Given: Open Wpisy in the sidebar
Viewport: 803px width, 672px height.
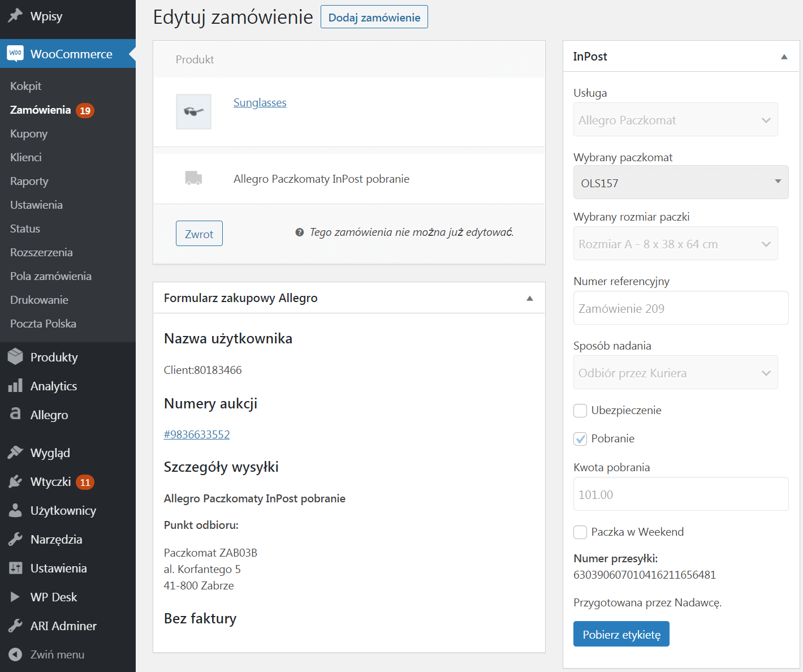Looking at the screenshot, I should point(46,16).
